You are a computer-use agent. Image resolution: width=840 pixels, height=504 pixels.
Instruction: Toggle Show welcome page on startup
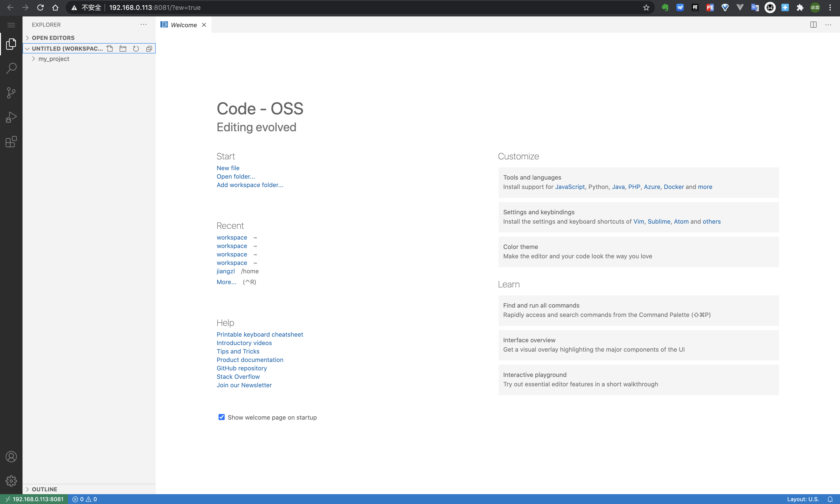click(x=221, y=417)
